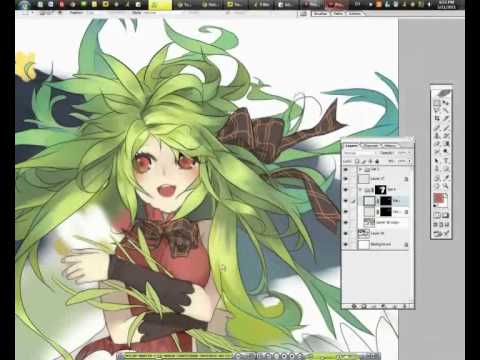The image size is (480, 360).
Task: Open the Layer Comps tab in palette well
Action: coord(355,14)
